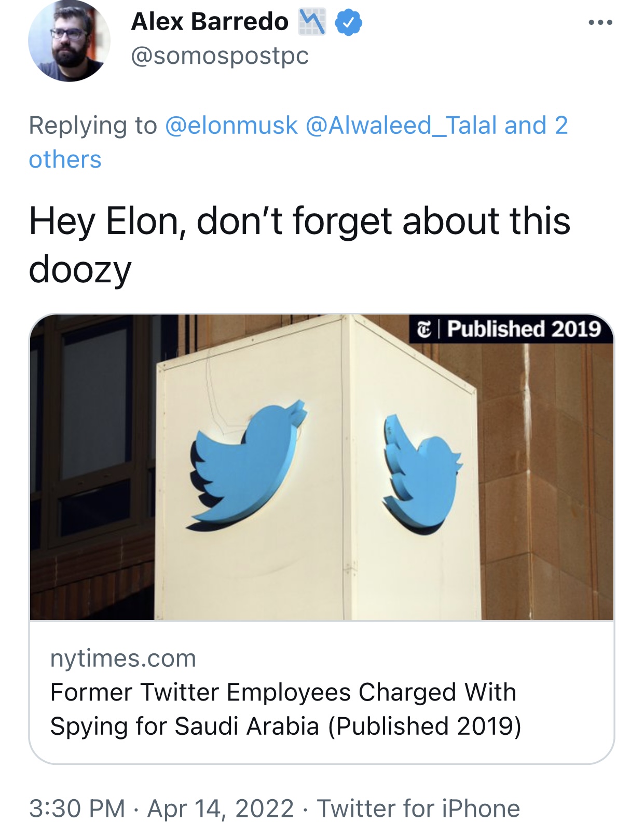Image resolution: width=644 pixels, height=823 pixels.
Task: Click Alex Barredo's profile avatar
Action: point(69,40)
